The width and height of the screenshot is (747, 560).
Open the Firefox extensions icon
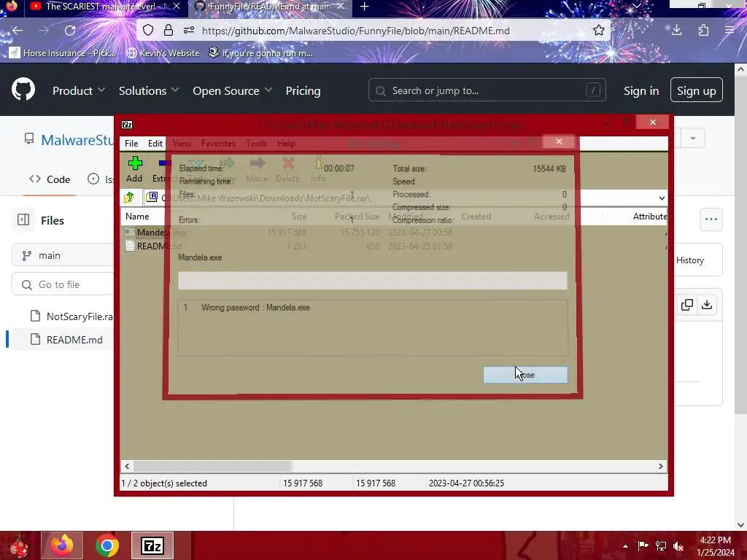704,31
